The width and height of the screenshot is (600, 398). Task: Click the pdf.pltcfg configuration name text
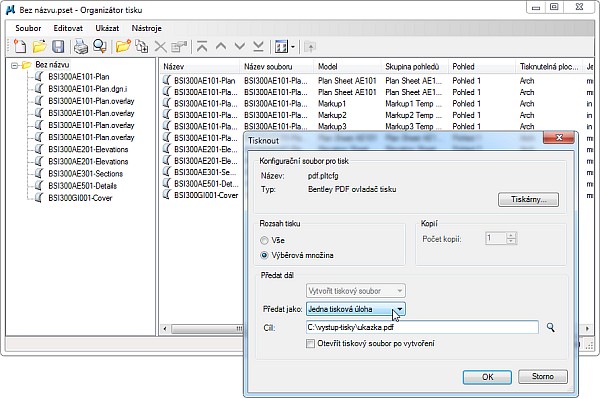pyautogui.click(x=323, y=176)
